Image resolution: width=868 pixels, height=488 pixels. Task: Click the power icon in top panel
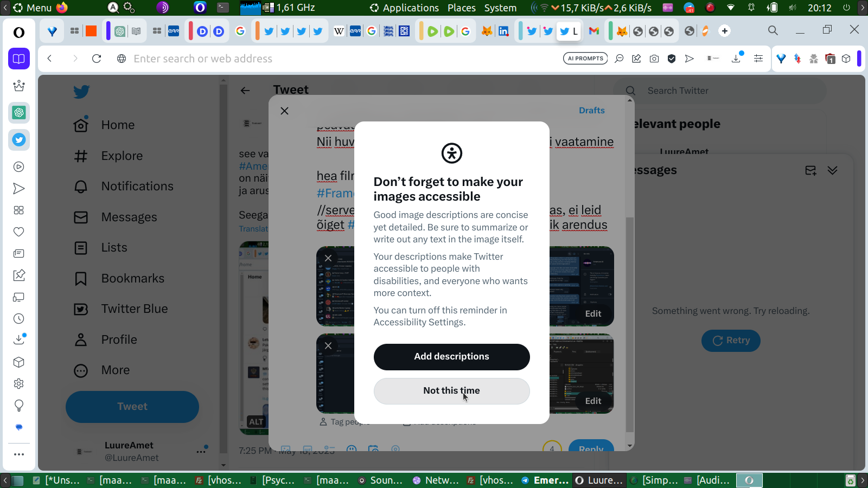coord(846,8)
